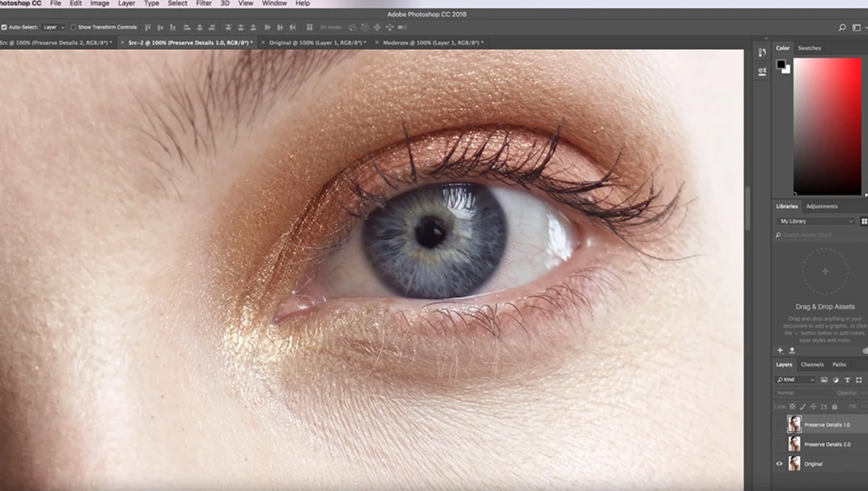This screenshot has width=868, height=491.
Task: Hide the Original layer
Action: [x=779, y=464]
